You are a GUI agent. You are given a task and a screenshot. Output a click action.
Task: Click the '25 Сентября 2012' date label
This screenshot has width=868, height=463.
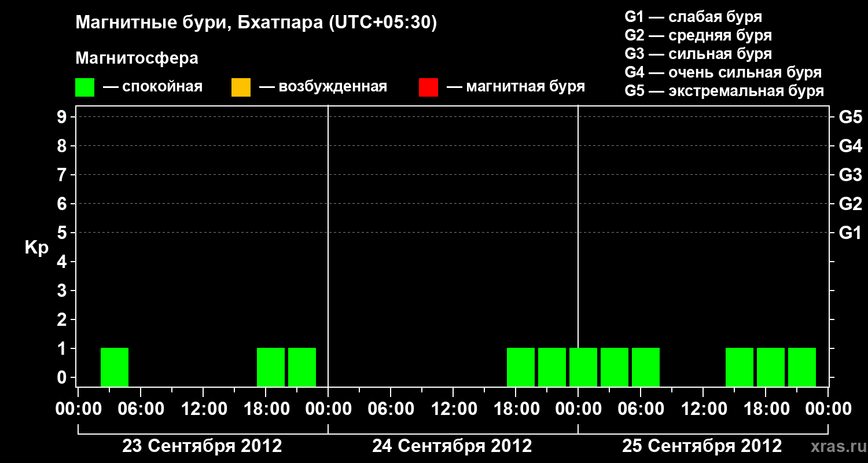tap(702, 446)
